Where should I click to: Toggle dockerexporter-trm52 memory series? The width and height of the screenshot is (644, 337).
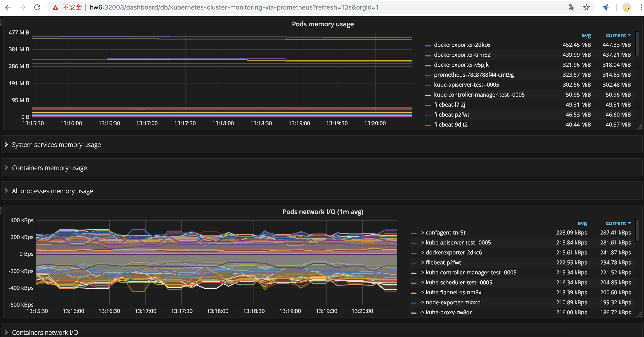tap(462, 55)
